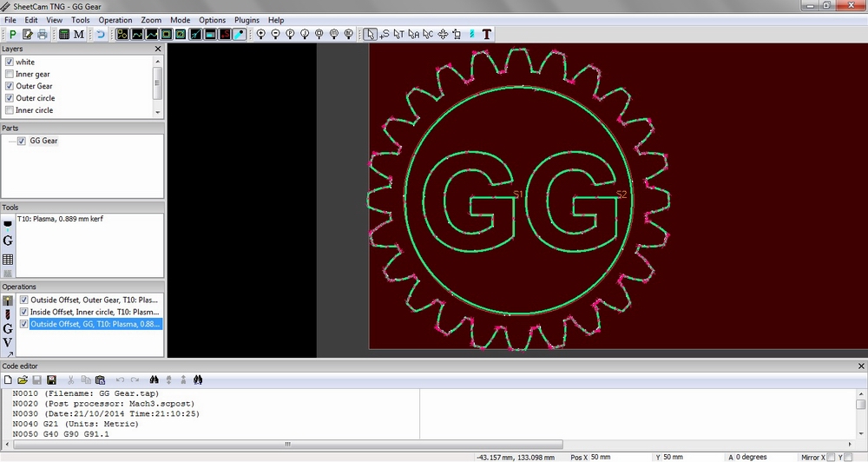
Task: Uncheck the white layer checkbox
Action: (10, 62)
